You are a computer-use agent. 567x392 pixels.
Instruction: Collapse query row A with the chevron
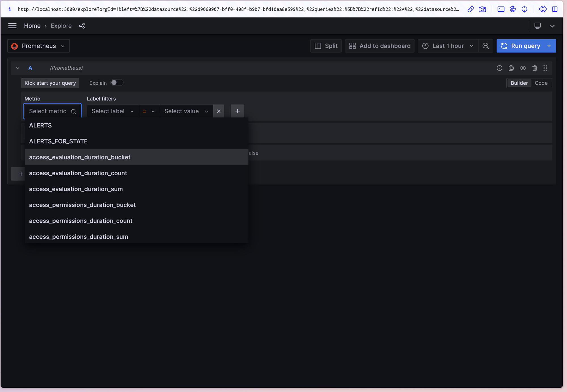click(x=18, y=68)
